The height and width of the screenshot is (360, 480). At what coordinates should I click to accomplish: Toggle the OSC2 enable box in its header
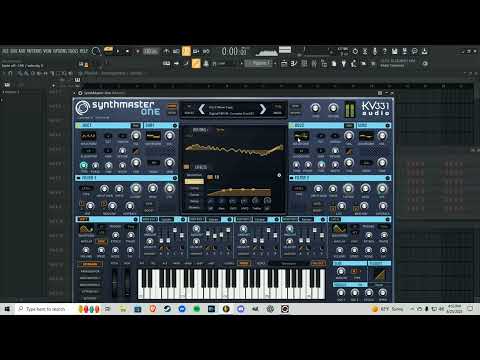point(291,125)
